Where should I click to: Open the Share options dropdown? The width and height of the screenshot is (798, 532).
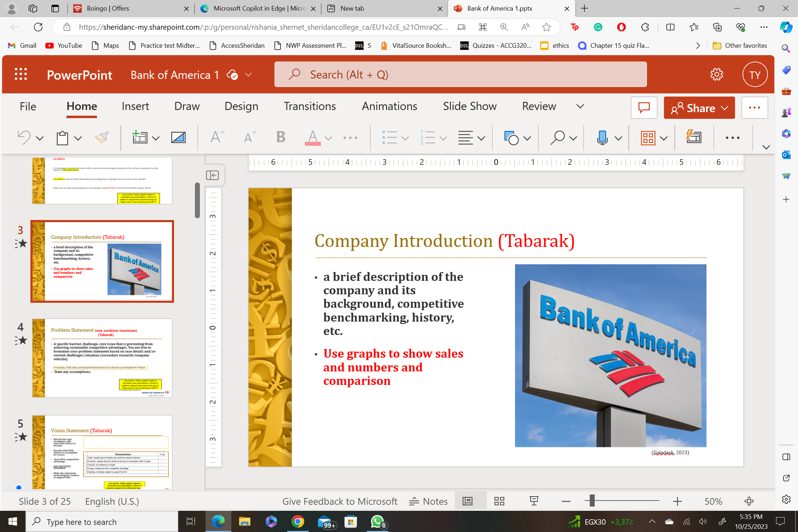pyautogui.click(x=725, y=108)
